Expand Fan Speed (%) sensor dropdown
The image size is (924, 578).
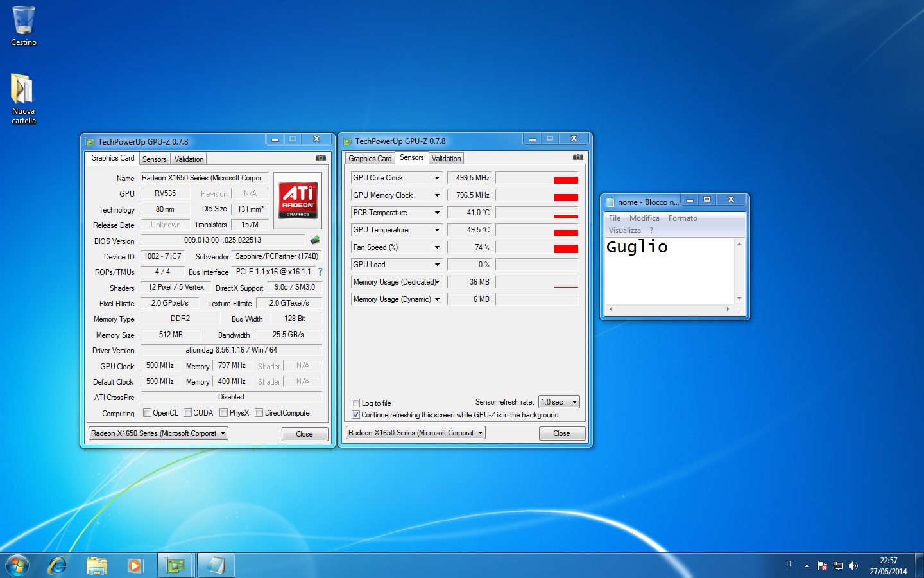point(437,247)
